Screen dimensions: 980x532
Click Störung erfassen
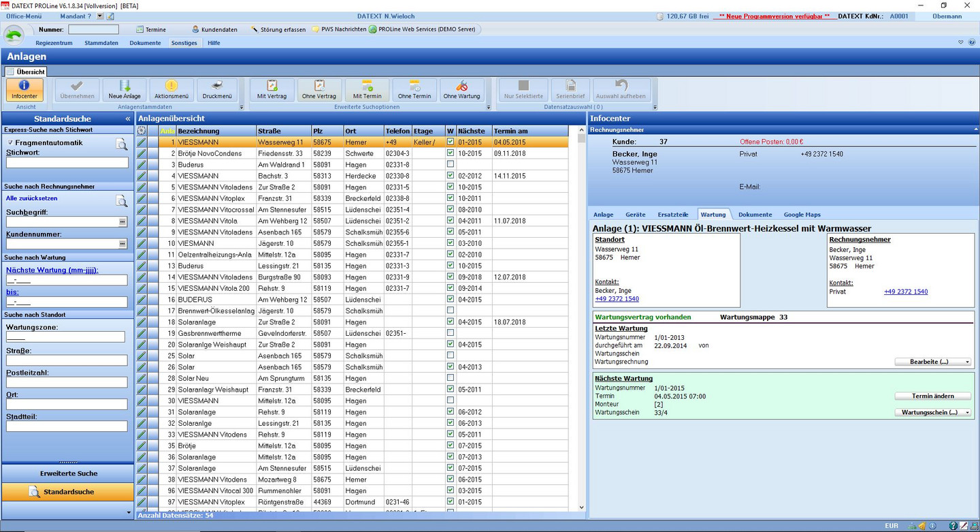278,29
